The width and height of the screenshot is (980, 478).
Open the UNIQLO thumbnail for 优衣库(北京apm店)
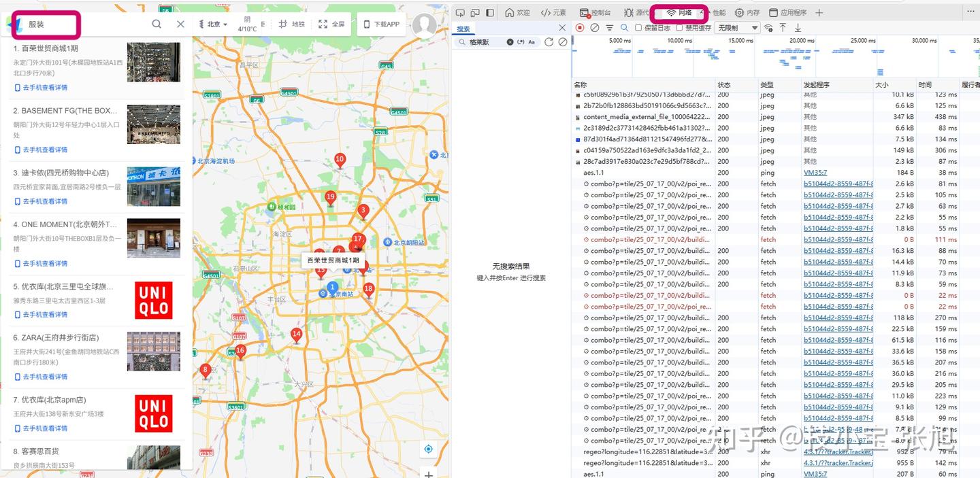coord(153,415)
